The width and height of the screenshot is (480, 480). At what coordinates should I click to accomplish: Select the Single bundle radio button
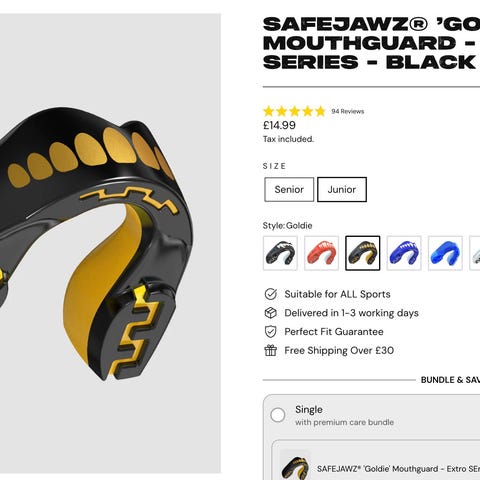(x=278, y=415)
